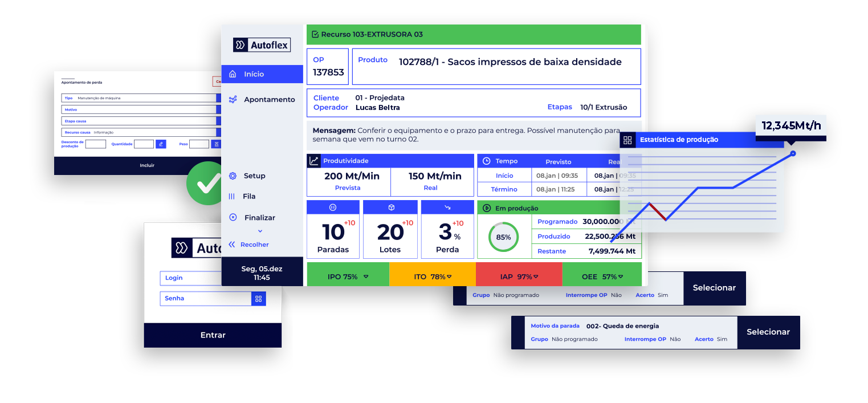Viewport: 868px width, 403px height.
Task: Click the Finalizar circled-X icon
Action: tap(233, 217)
